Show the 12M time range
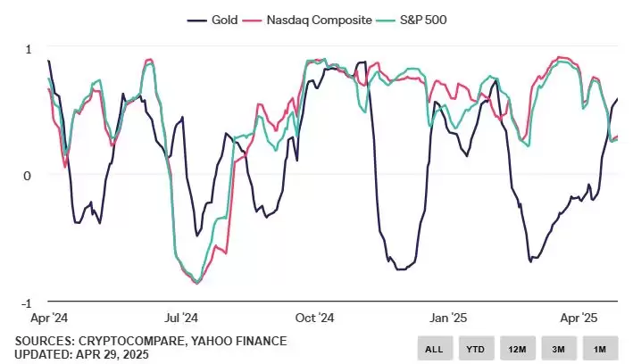Screen dimensions: 633x364 (x=517, y=348)
